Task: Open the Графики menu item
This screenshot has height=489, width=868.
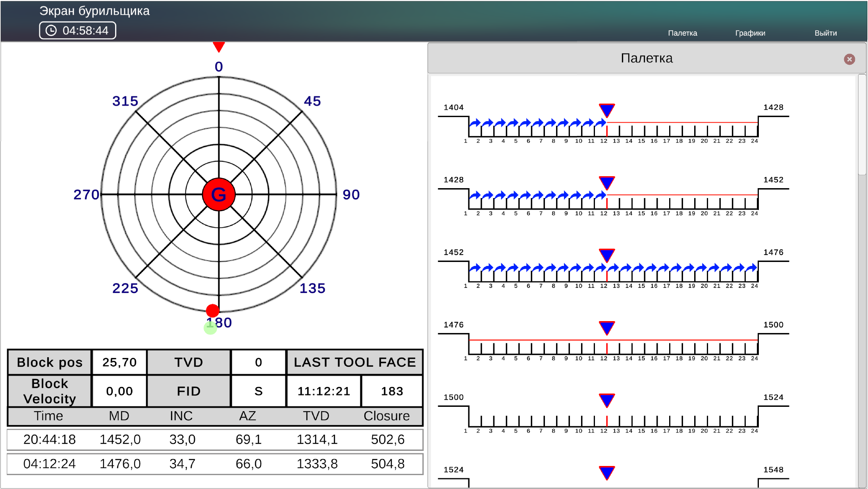Action: click(x=750, y=33)
